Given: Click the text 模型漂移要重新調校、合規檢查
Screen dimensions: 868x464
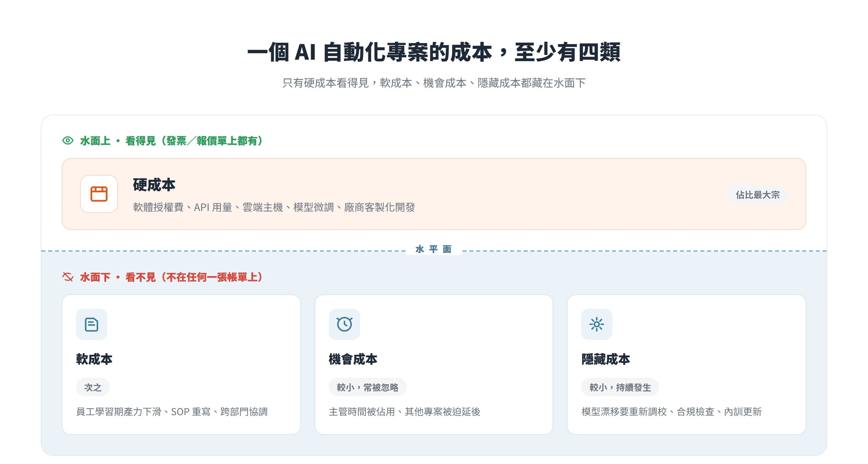Looking at the screenshot, I should 672,411.
